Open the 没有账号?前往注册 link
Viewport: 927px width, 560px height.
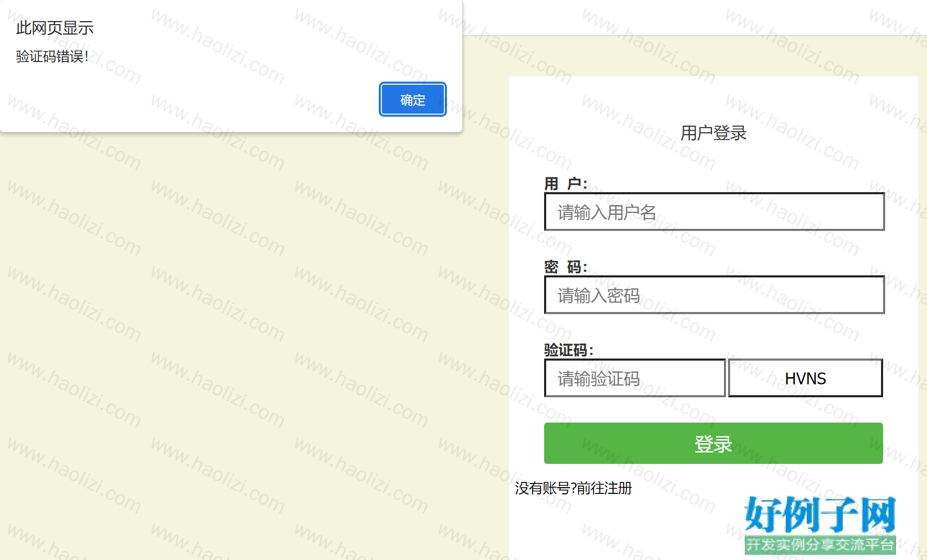pos(573,488)
